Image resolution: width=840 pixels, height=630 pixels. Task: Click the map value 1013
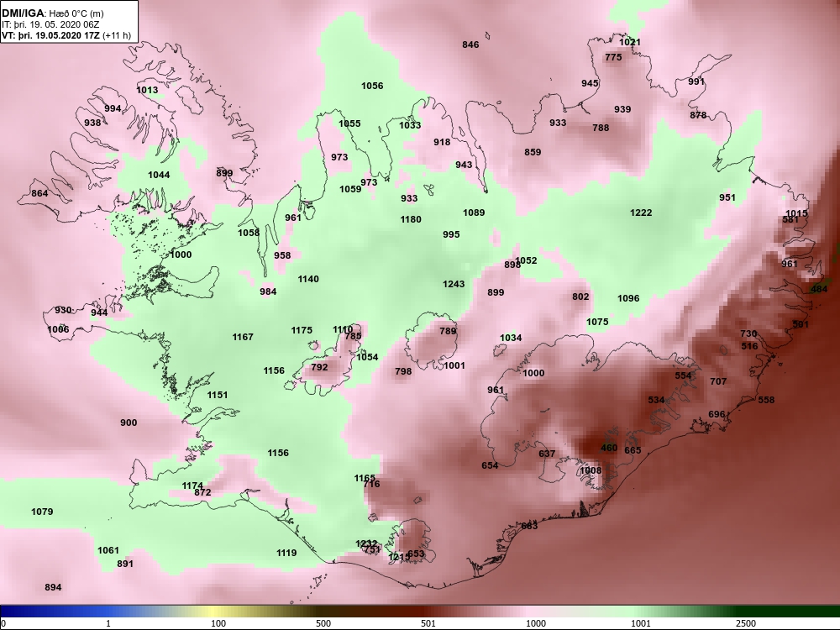[147, 90]
